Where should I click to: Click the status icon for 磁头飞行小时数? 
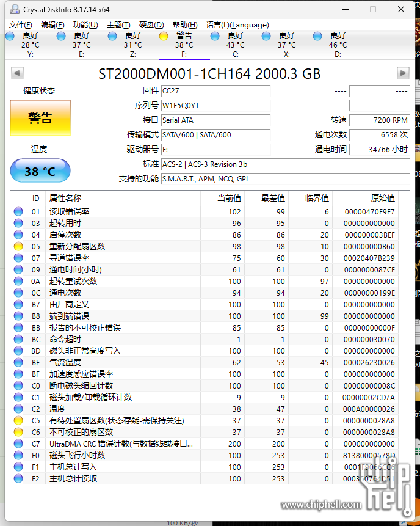point(18,455)
